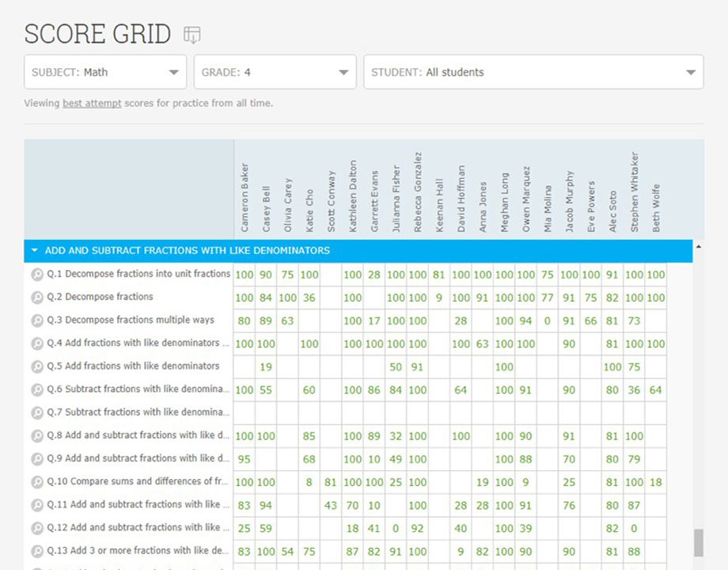Click the export grid icon beside SCORE GRID title

point(191,34)
